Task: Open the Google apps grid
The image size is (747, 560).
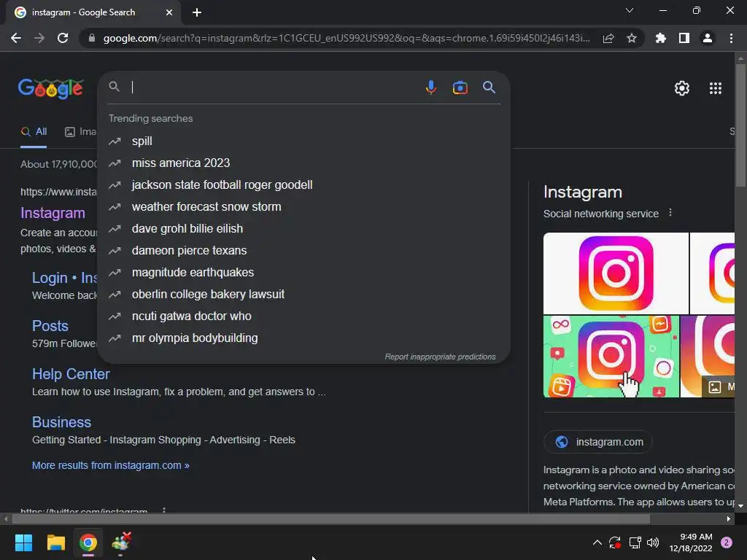Action: point(715,88)
